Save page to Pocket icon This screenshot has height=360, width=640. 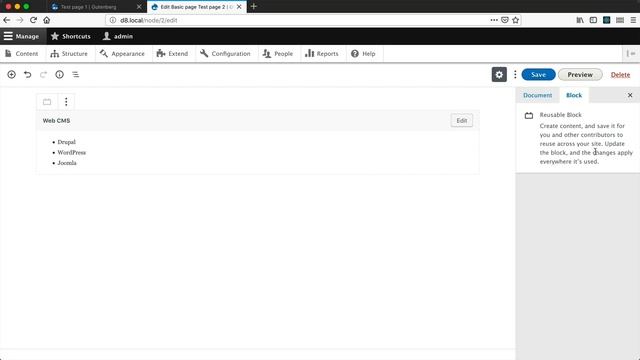point(505,20)
